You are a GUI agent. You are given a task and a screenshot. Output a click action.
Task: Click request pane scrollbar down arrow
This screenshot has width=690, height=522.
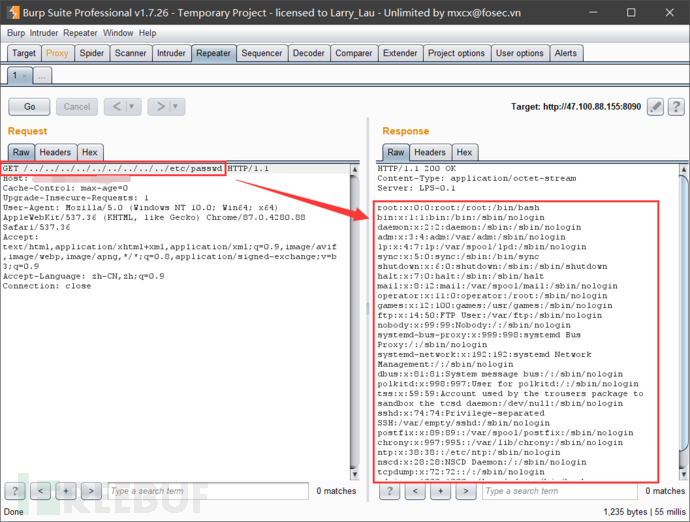[x=355, y=474]
